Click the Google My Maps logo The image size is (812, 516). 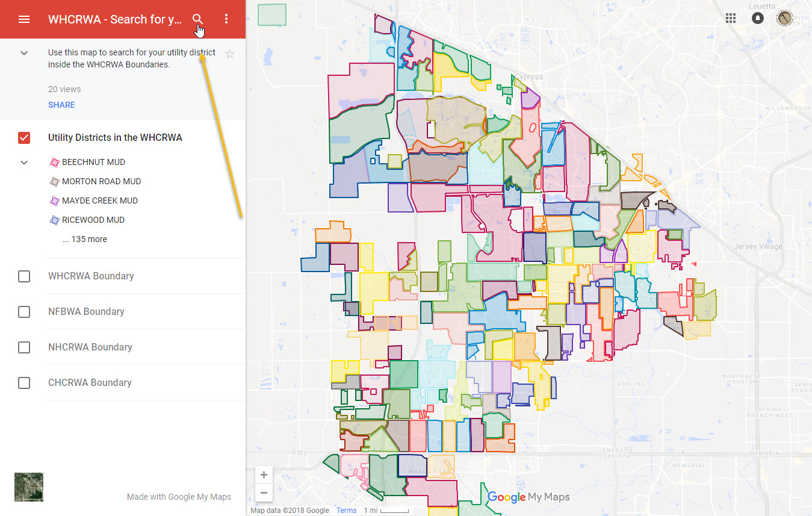click(x=528, y=497)
